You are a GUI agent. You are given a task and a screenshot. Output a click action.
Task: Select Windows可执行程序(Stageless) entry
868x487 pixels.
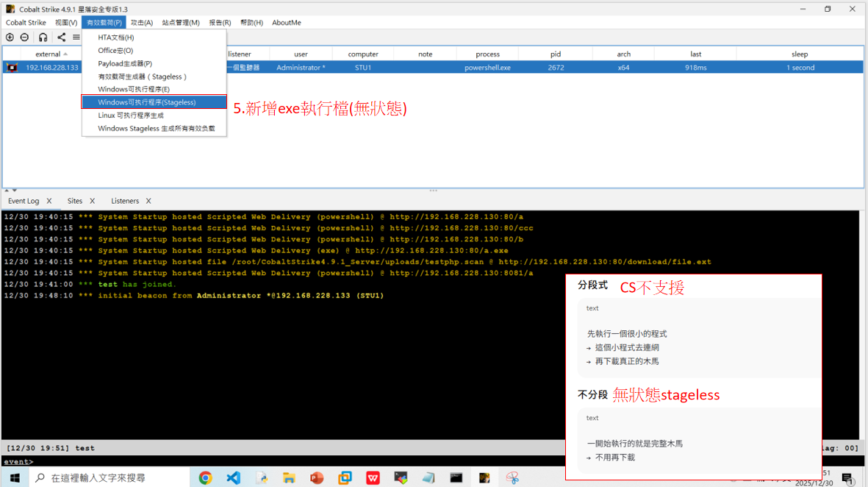154,102
